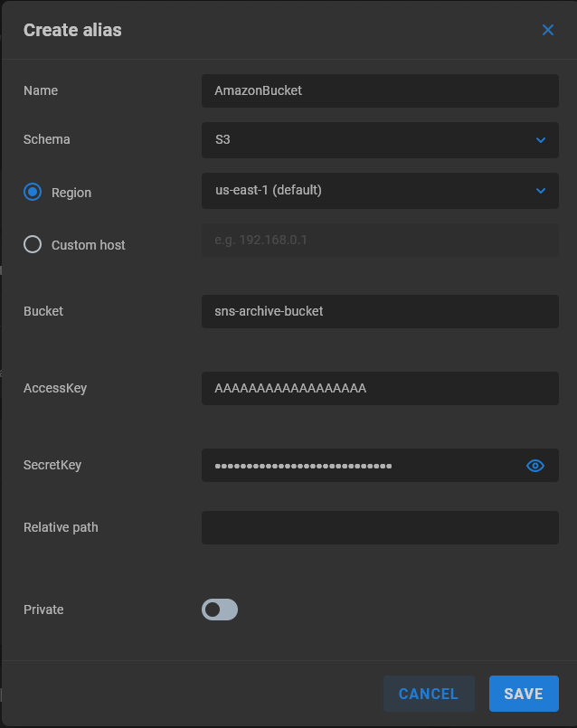Click the SAVE button
Image resolution: width=577 pixels, height=728 pixels.
click(524, 694)
